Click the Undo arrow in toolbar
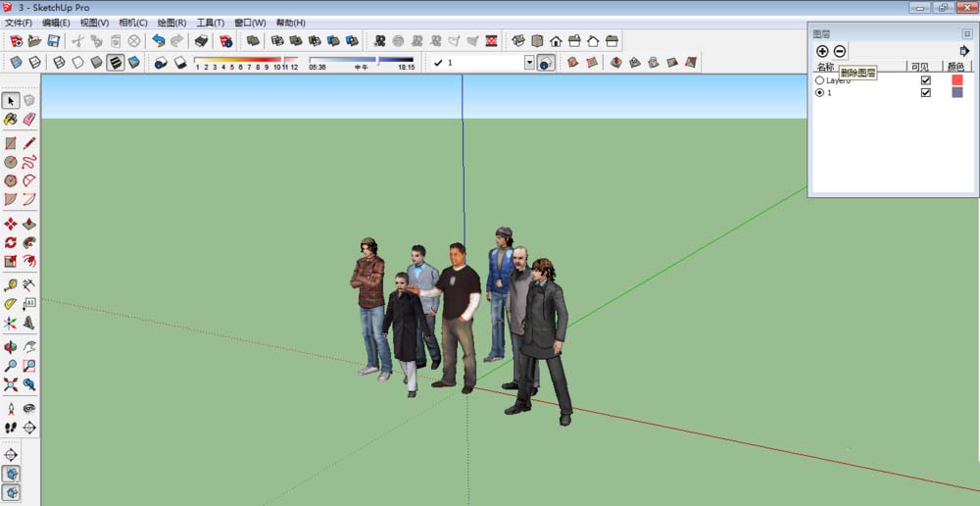This screenshot has height=506, width=980. [159, 41]
